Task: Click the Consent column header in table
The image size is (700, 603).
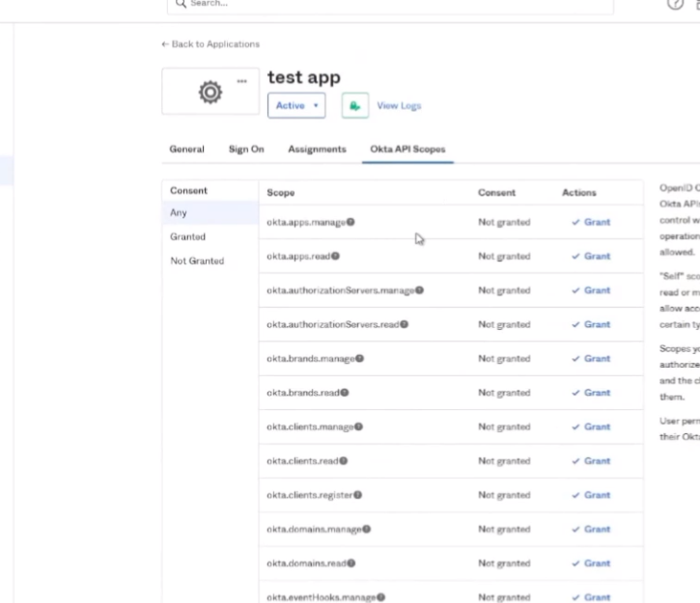Action: coord(496,193)
